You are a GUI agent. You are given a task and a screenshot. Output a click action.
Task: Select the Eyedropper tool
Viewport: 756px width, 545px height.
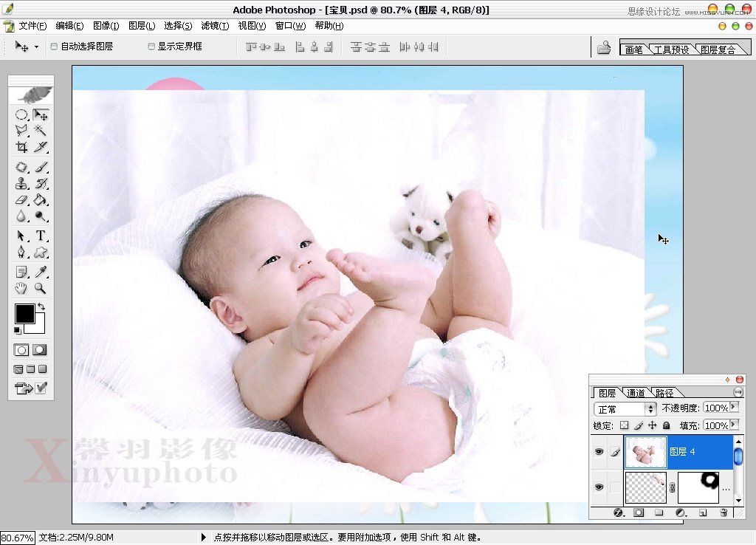(41, 272)
